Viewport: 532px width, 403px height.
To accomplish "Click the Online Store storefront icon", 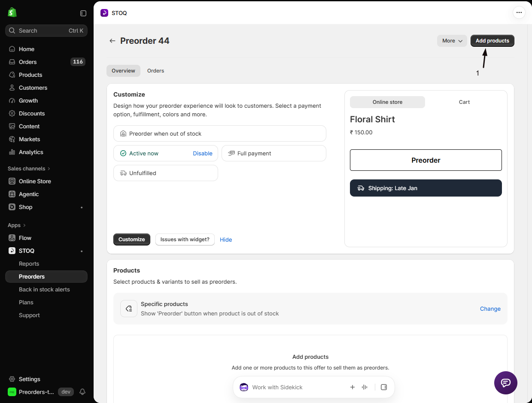I will (x=12, y=181).
